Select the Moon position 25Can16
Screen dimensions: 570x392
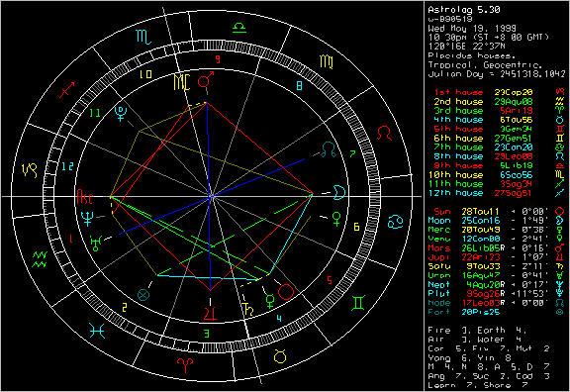pos(481,221)
